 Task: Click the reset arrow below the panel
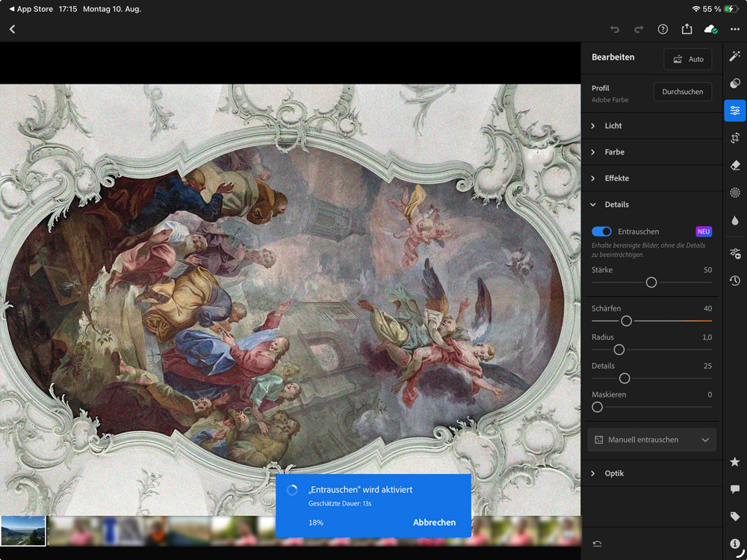click(x=596, y=544)
